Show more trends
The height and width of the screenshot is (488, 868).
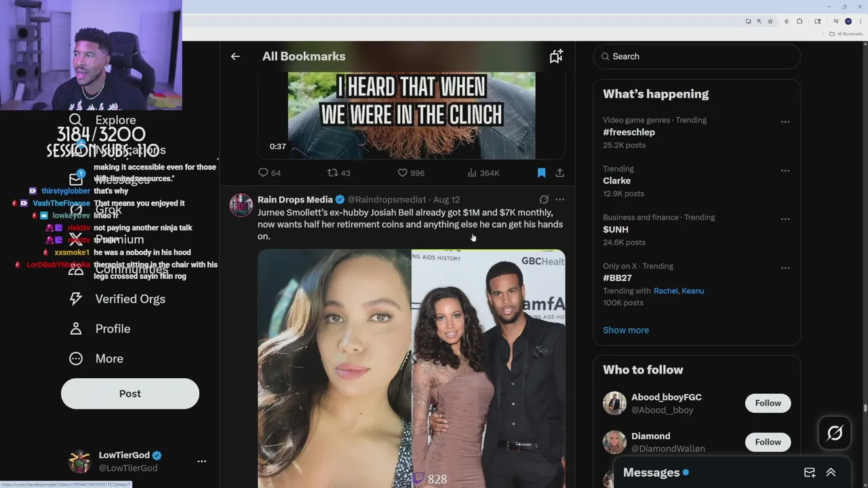(626, 330)
